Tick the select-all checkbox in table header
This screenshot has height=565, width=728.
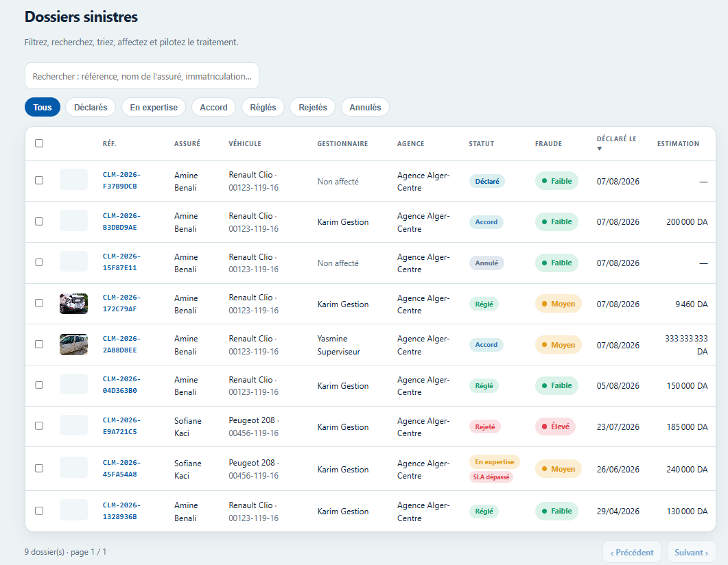[39, 143]
